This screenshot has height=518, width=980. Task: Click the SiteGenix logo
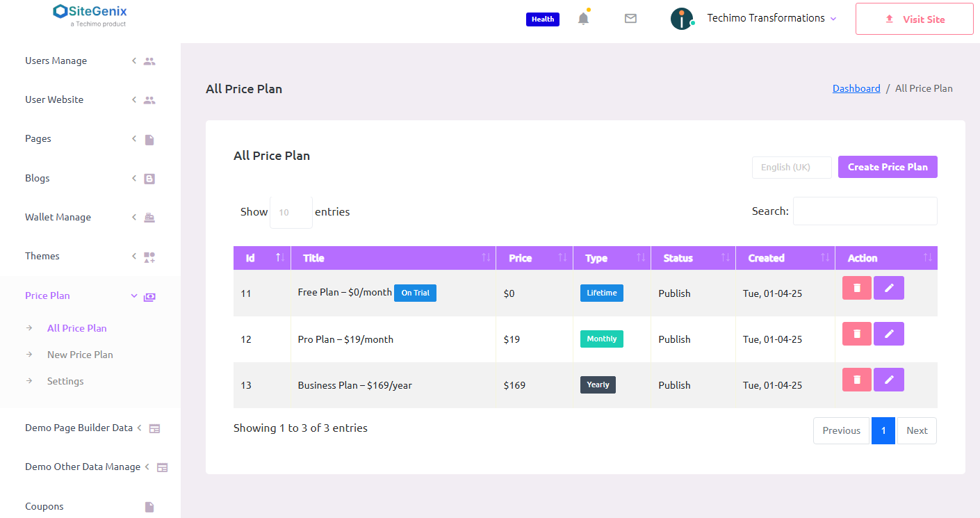(89, 15)
